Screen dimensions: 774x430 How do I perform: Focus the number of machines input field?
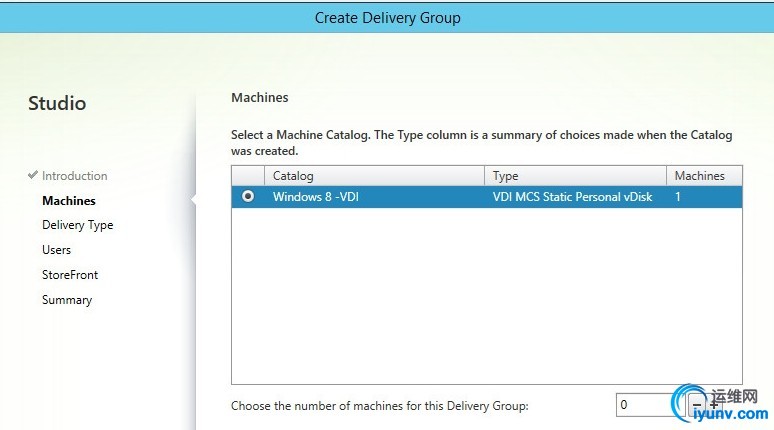pyautogui.click(x=651, y=405)
